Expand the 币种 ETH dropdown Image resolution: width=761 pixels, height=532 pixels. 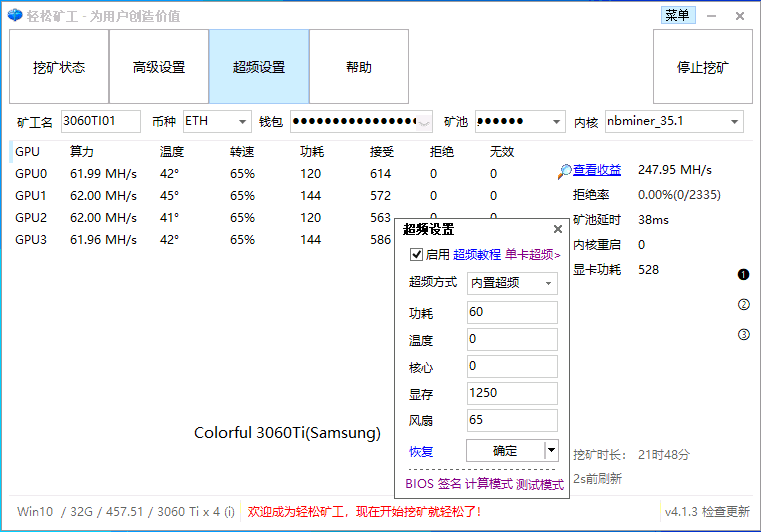(243, 122)
